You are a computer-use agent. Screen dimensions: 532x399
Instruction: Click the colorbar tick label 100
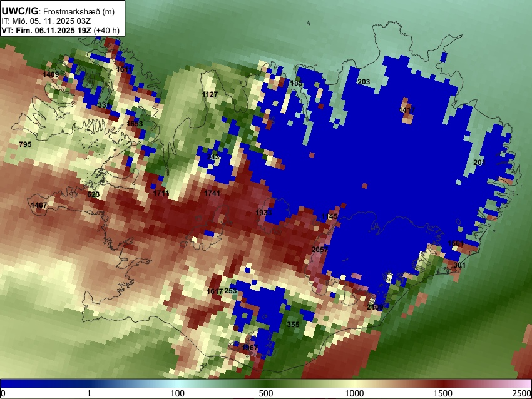point(177,393)
